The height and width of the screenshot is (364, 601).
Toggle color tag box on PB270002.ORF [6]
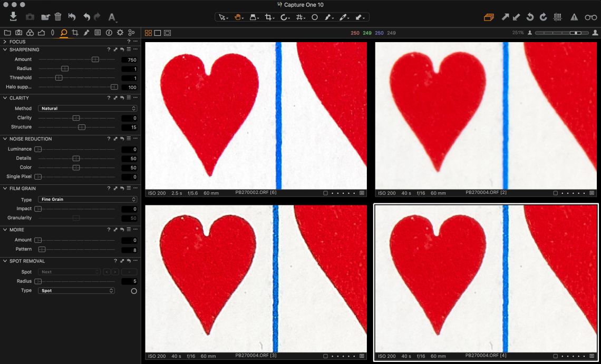click(325, 193)
